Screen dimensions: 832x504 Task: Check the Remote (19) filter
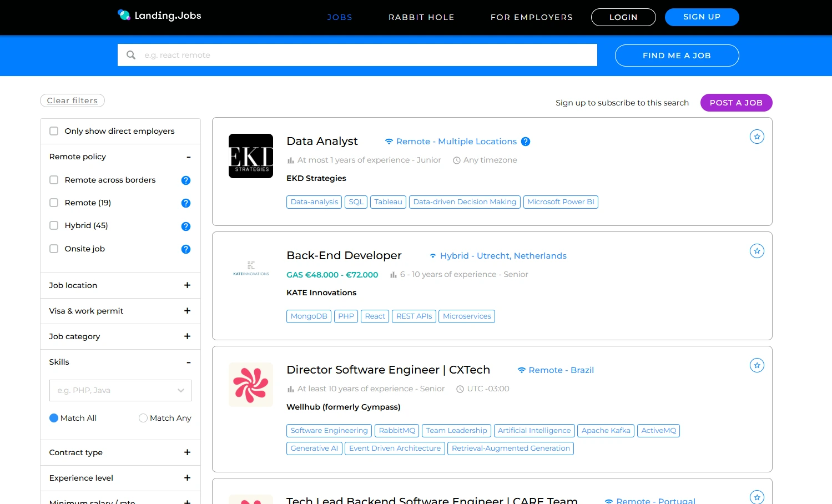54,203
